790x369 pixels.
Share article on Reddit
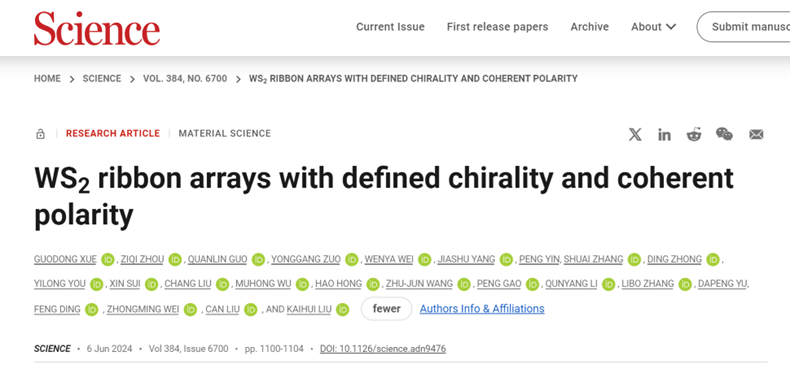pos(694,135)
